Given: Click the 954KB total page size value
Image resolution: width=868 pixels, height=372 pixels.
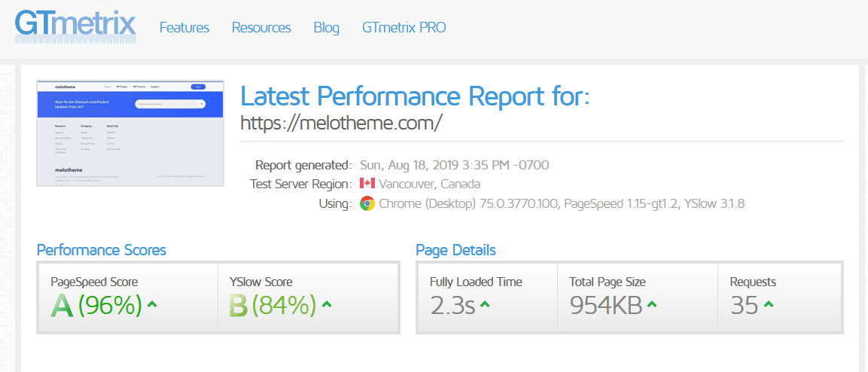Looking at the screenshot, I should coord(605,305).
